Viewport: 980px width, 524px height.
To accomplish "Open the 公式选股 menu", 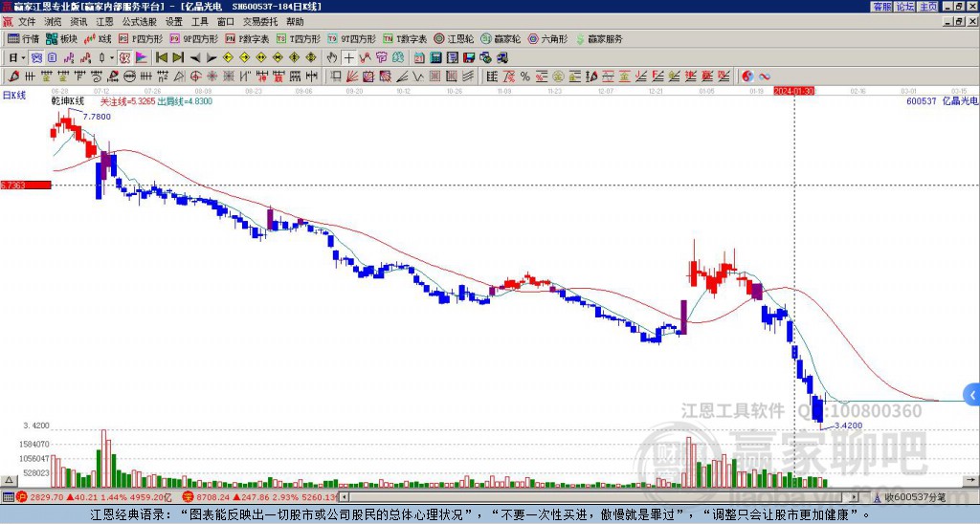I will [x=140, y=22].
